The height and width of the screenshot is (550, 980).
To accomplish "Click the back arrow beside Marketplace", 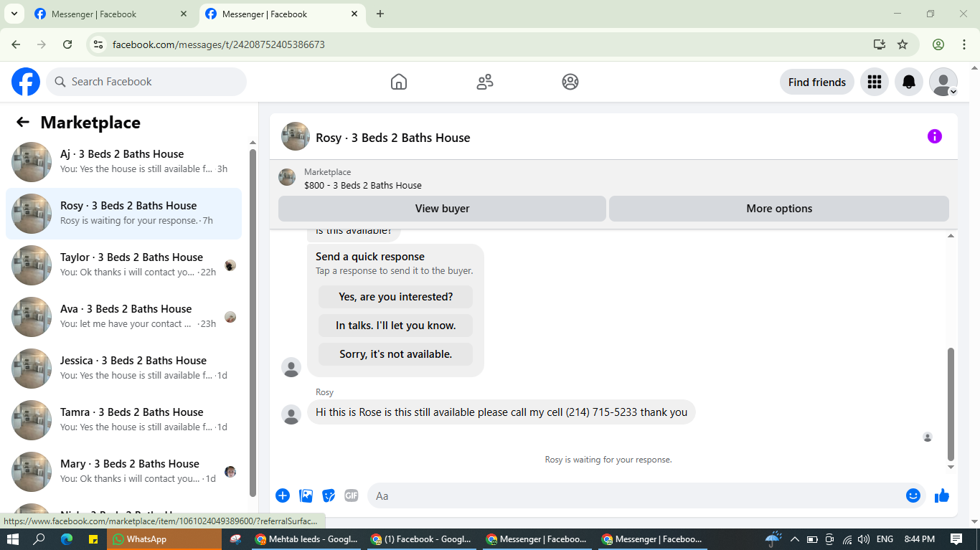I will (23, 122).
